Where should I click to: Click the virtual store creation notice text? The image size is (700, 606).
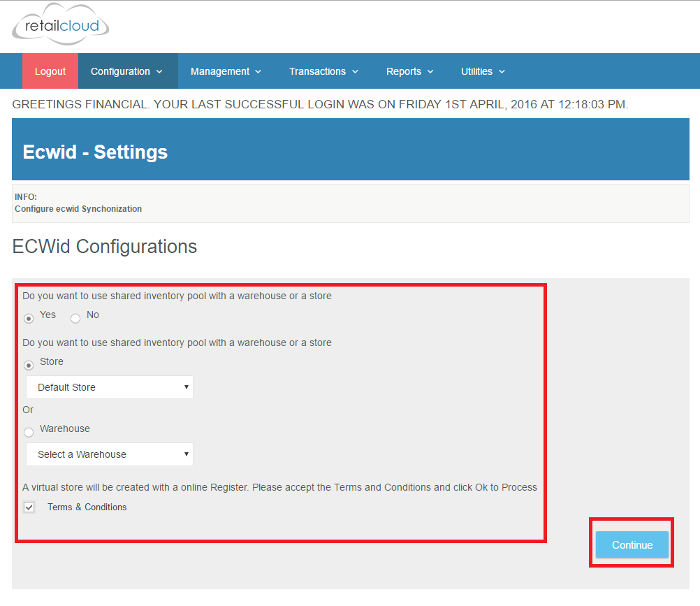(x=279, y=487)
